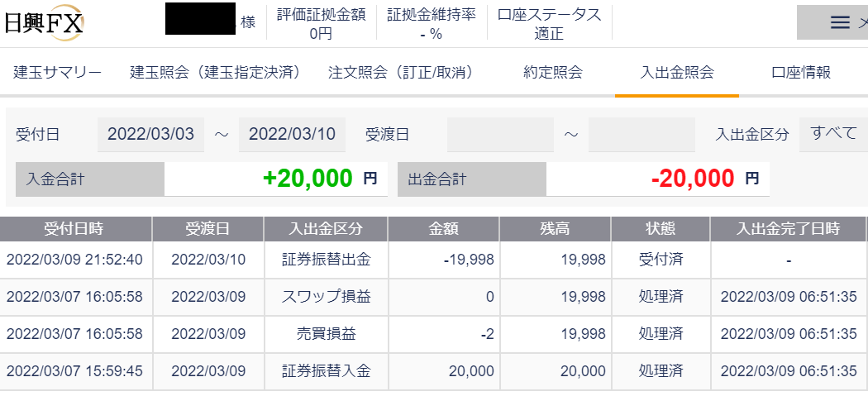Sort by the 入出金完了日時 column header

click(789, 228)
